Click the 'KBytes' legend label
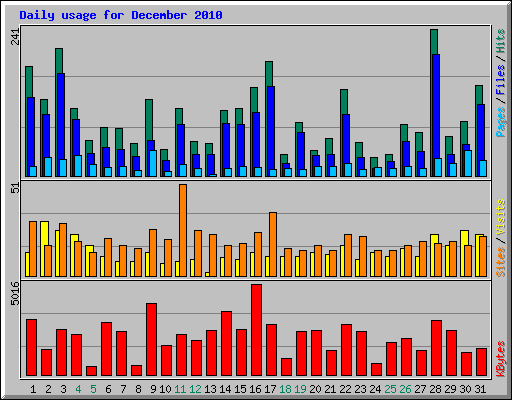This screenshot has height=400, width=512. click(x=500, y=359)
